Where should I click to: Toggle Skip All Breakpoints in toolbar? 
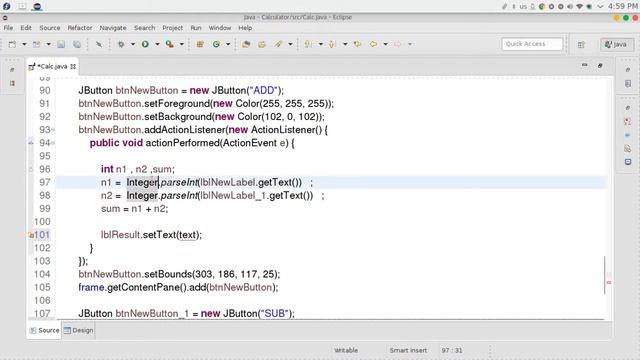[99, 44]
